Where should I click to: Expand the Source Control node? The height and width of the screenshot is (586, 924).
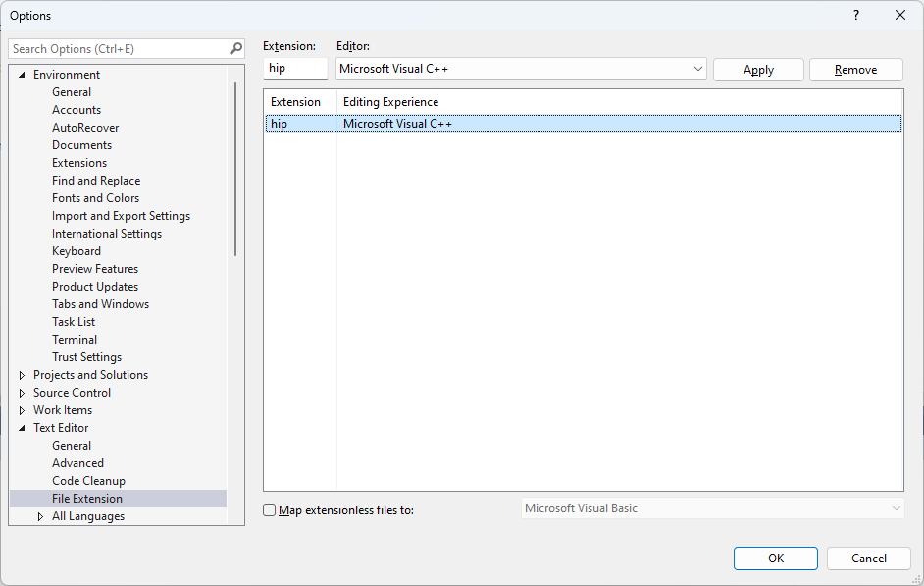coord(22,392)
